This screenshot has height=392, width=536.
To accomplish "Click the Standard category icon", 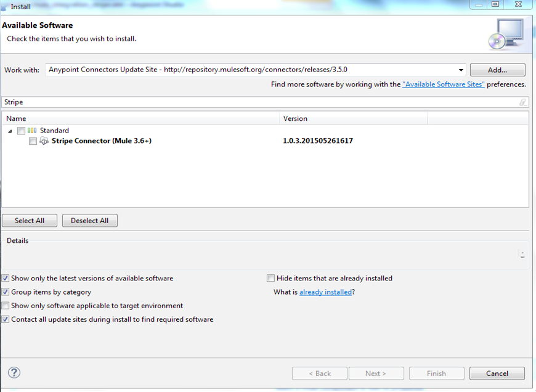I will (32, 130).
